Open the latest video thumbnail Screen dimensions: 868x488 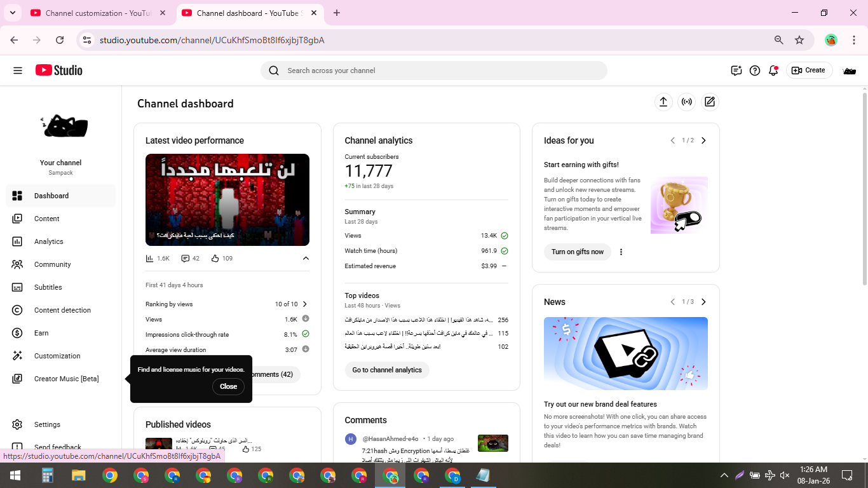click(x=227, y=200)
